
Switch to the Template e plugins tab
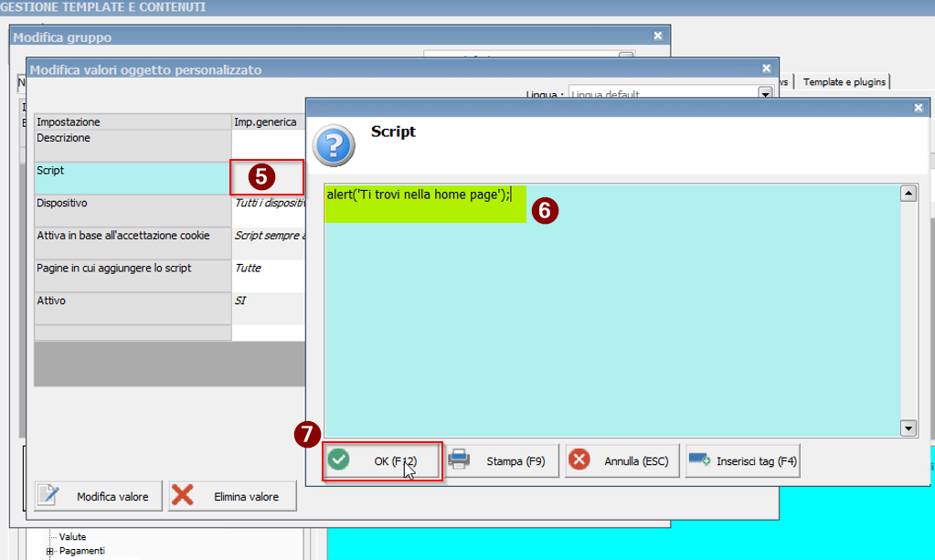pos(844,82)
